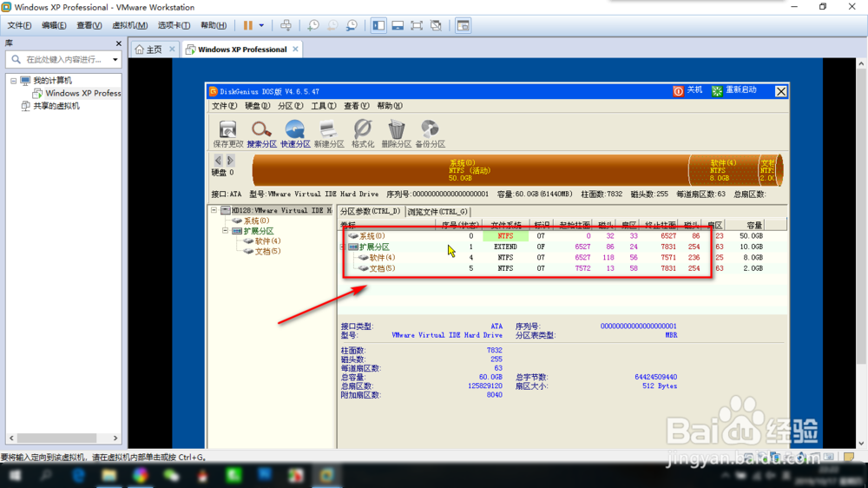Select the 软件(4) row in partition table
The width and height of the screenshot is (868, 488).
tap(561, 258)
